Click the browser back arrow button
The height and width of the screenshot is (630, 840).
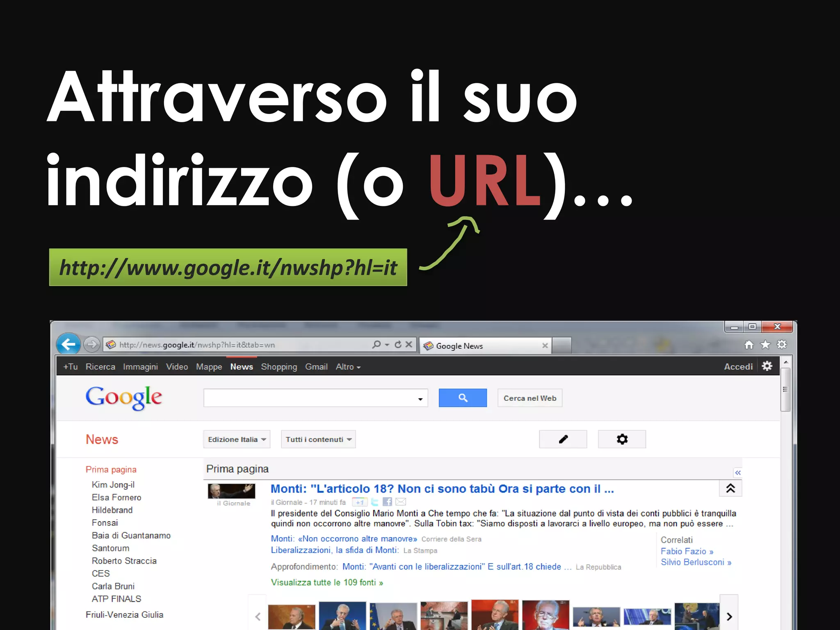point(68,344)
